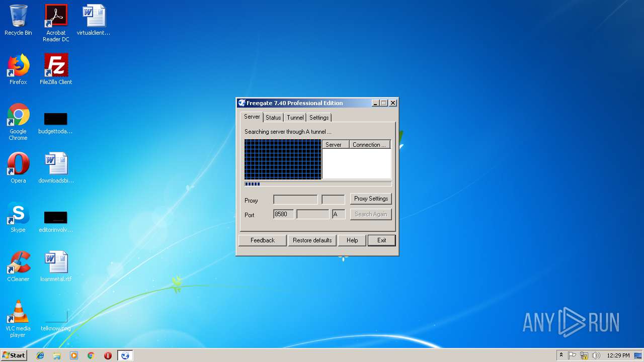Launch Acrobat Reader DC shortcut
Image resolution: width=644 pixels, height=362 pixels.
point(56,23)
